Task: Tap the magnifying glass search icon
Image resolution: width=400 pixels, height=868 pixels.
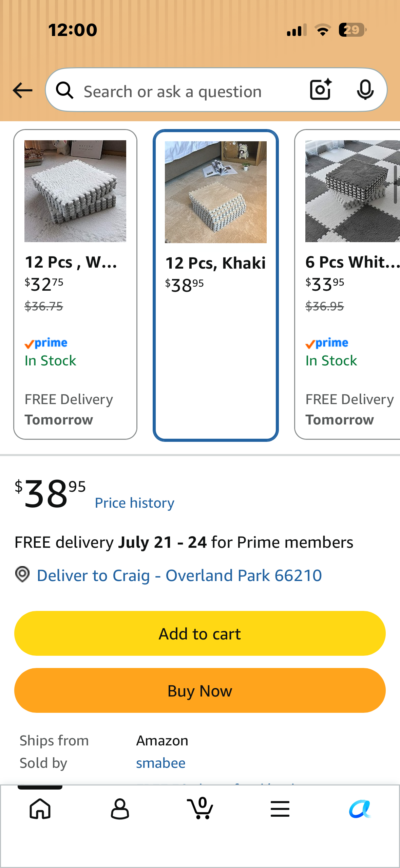Action: tap(64, 90)
